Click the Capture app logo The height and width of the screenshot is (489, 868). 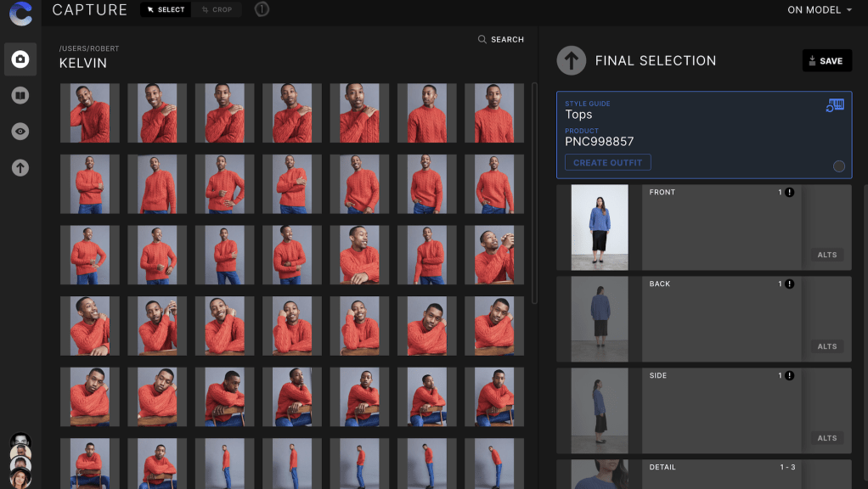20,14
